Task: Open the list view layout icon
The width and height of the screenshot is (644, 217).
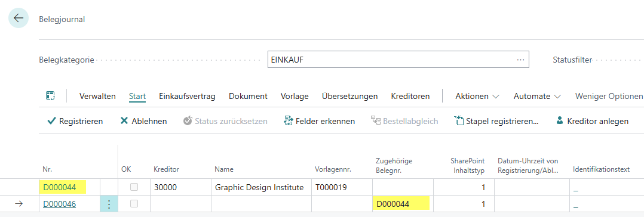Action: 50,96
